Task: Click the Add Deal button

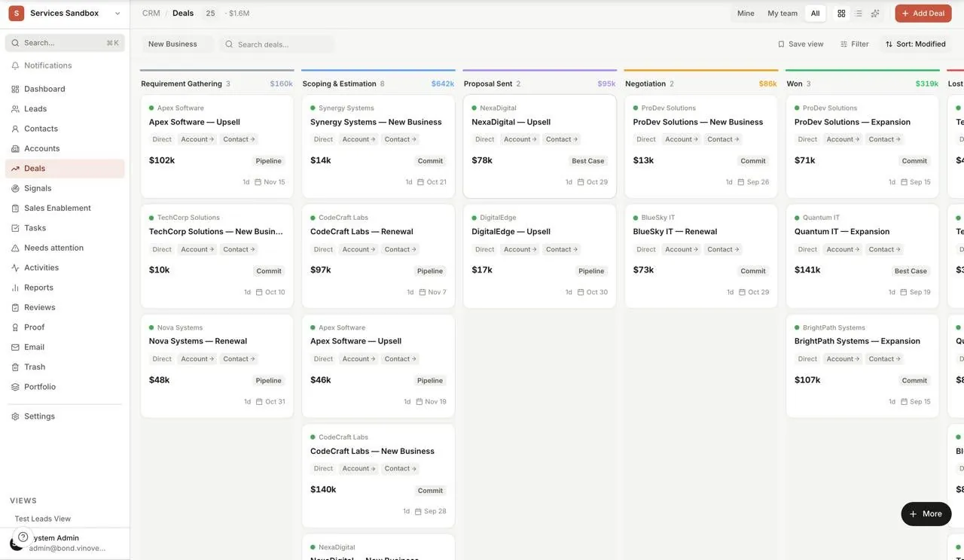Action: point(923,14)
